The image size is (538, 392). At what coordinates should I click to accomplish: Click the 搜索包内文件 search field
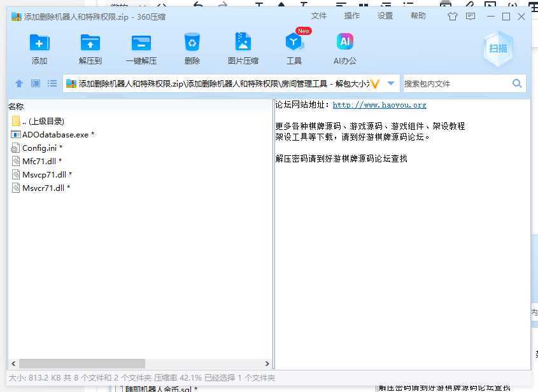(x=455, y=83)
